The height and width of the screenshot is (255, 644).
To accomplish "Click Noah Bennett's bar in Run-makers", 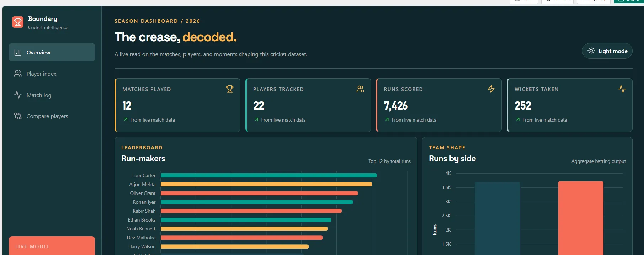I will coord(244,229).
